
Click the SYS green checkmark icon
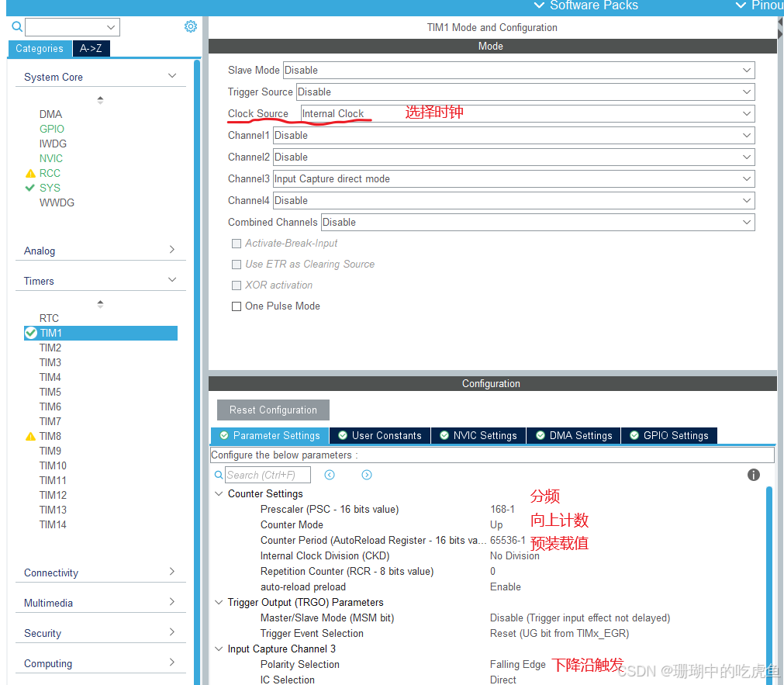tap(30, 188)
